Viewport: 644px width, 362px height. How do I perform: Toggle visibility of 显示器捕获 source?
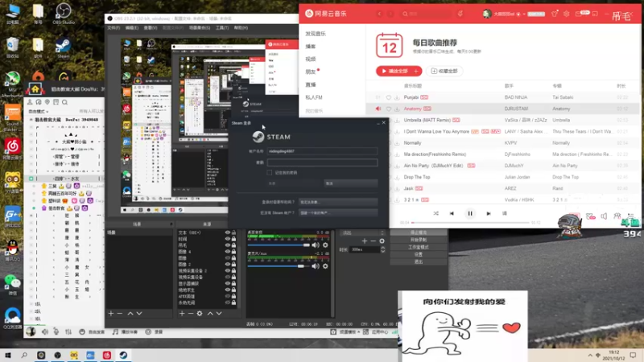227,283
